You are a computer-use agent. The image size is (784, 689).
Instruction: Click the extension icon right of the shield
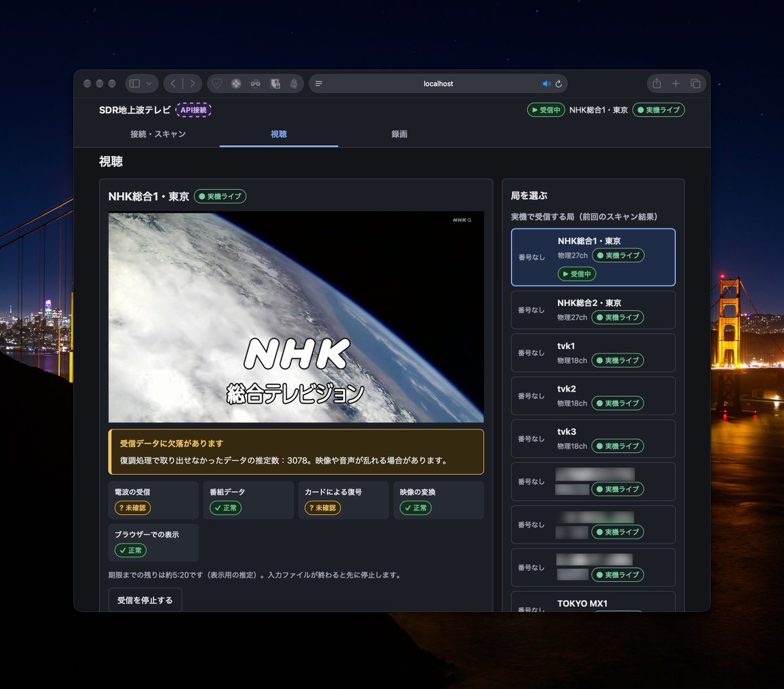(237, 84)
